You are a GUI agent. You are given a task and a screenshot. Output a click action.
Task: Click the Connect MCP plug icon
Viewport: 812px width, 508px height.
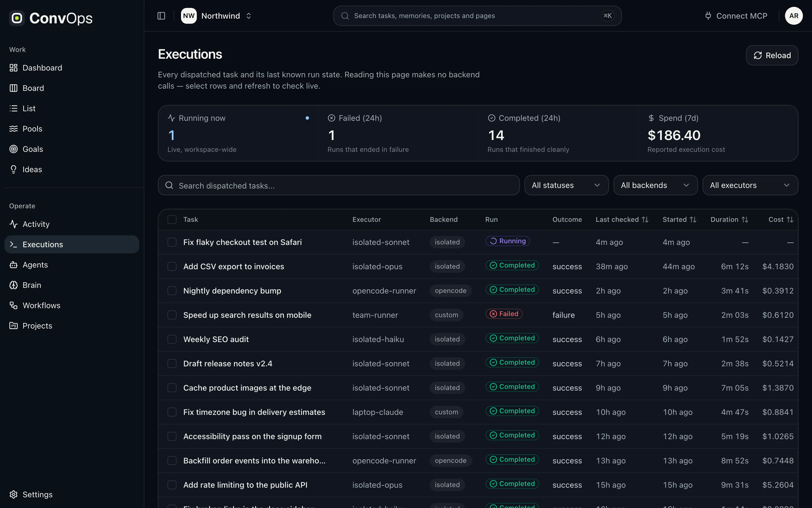(x=708, y=16)
